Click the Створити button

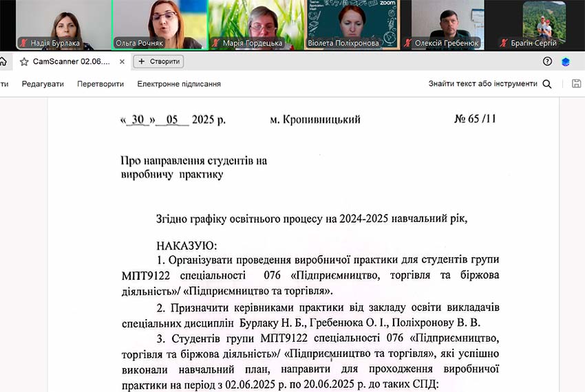(158, 61)
